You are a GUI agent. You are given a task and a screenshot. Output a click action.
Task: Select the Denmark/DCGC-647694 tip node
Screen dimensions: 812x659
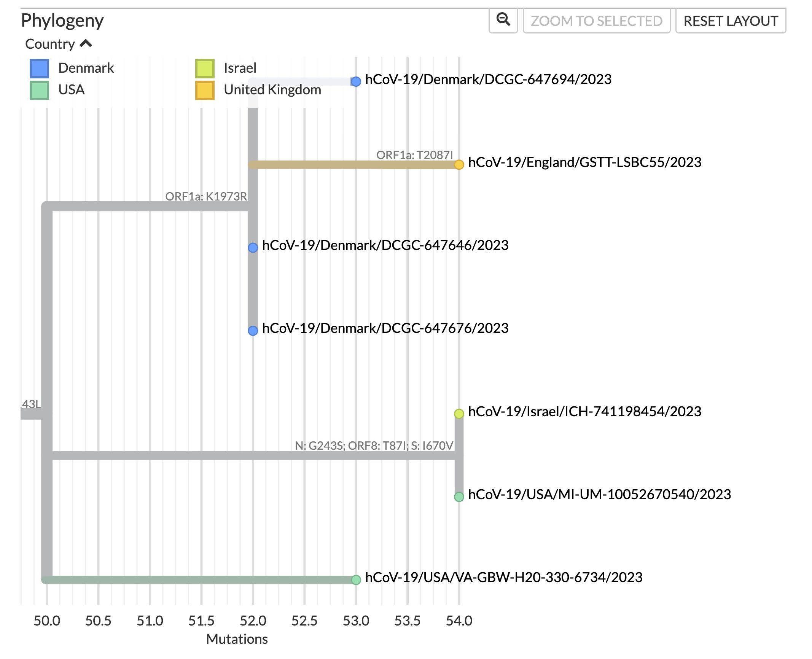pos(356,81)
